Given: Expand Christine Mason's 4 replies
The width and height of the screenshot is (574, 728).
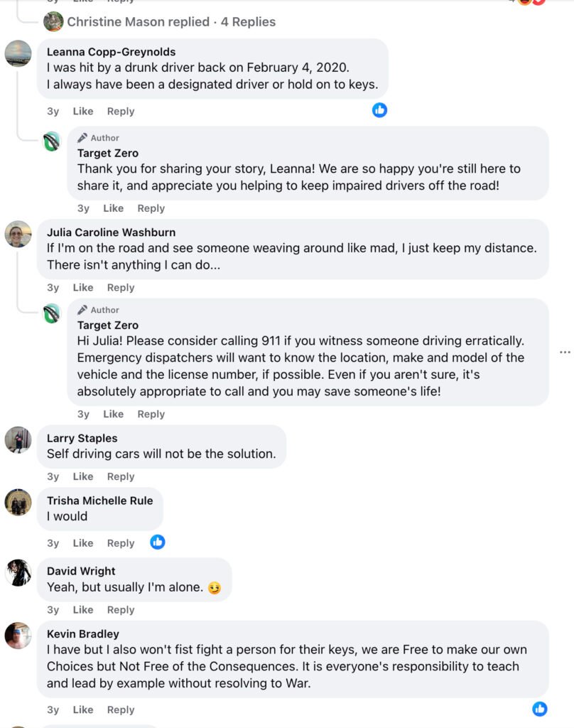Looking at the screenshot, I should click(171, 22).
